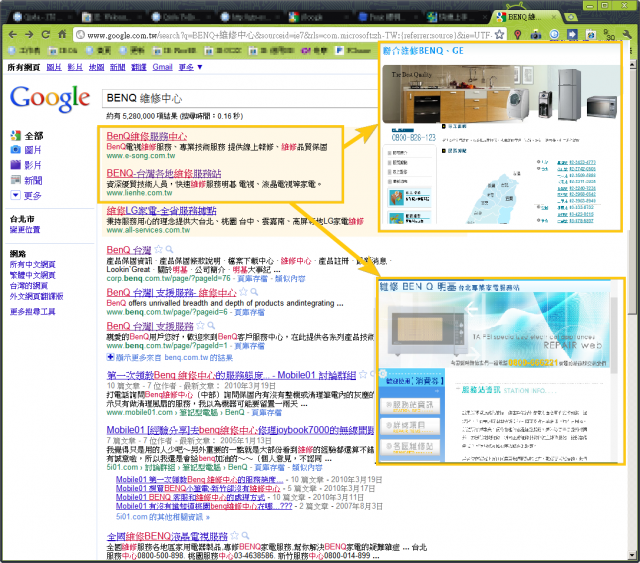Switch to the 快速上手 tab
The height and width of the screenshot is (563, 640).
point(455,17)
